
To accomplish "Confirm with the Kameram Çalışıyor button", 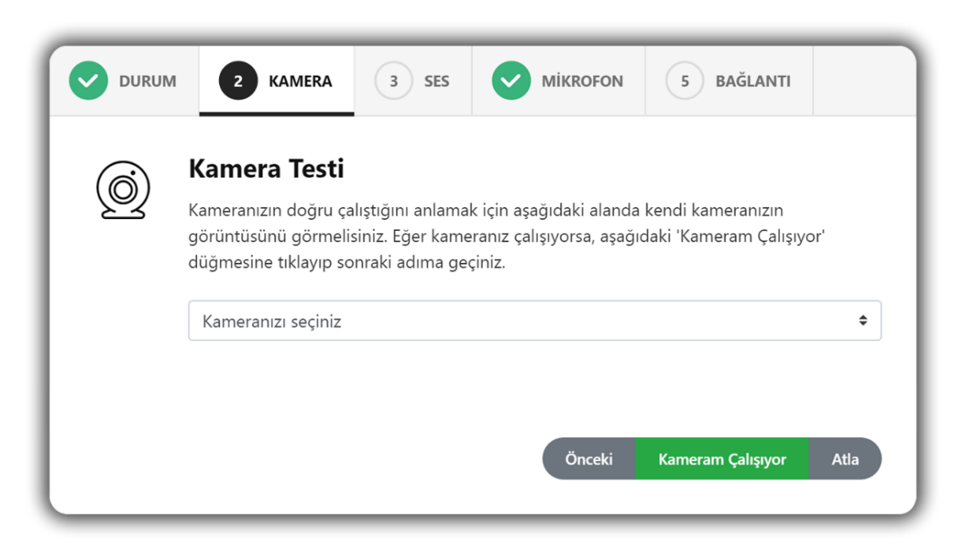I will [722, 459].
